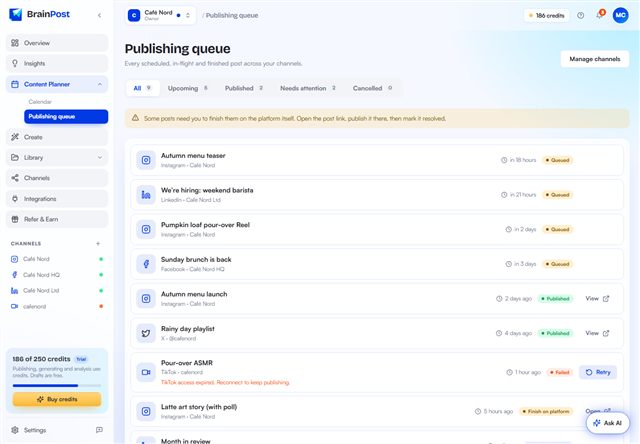Screen dimensions: 640x444
Task: Click the help question mark icon
Action: (x=580, y=16)
